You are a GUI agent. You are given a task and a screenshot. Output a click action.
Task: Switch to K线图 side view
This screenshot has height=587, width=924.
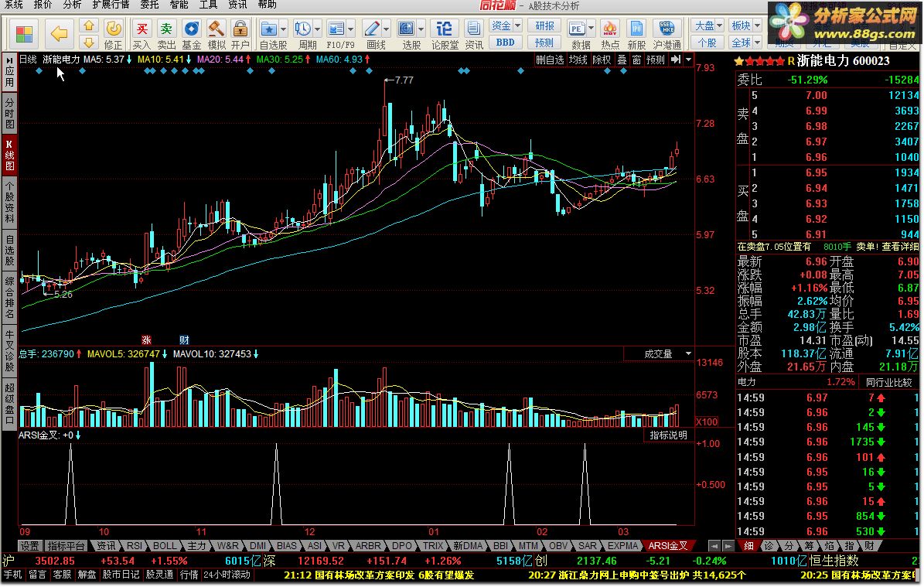[9, 155]
